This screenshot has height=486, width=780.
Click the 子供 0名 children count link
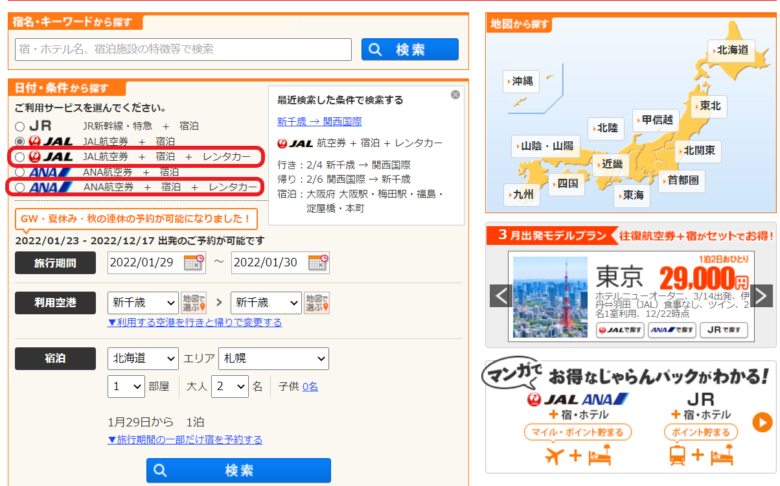[x=310, y=387]
